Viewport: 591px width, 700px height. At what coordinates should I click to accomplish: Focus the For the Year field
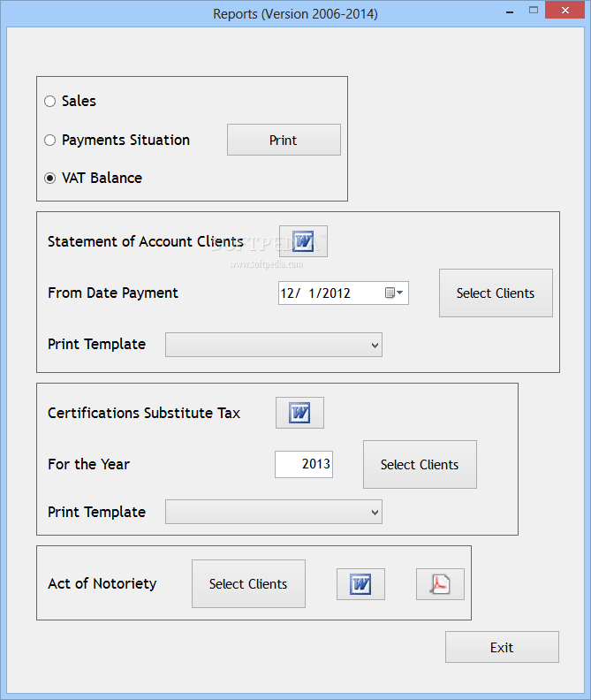click(304, 464)
